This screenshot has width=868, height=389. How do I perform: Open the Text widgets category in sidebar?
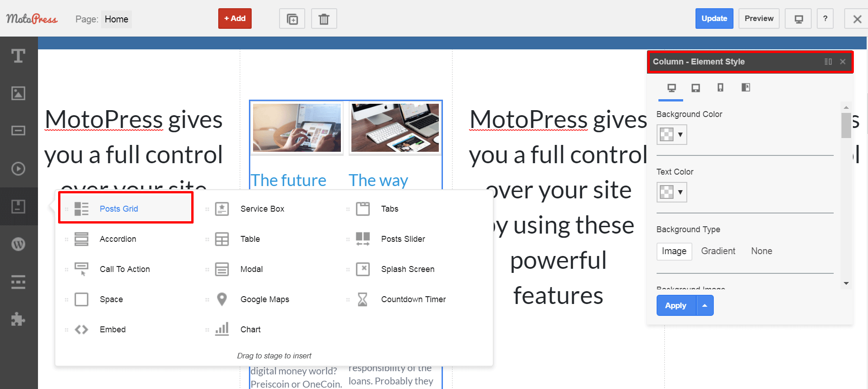18,56
